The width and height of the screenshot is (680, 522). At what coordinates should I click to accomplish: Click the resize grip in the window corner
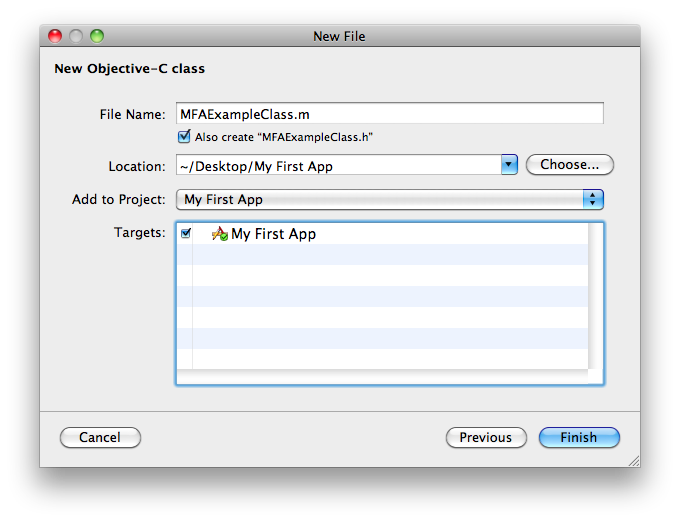632,460
